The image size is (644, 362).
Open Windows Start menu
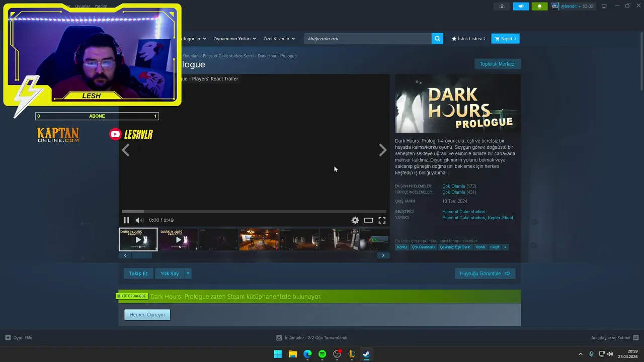coord(278,354)
